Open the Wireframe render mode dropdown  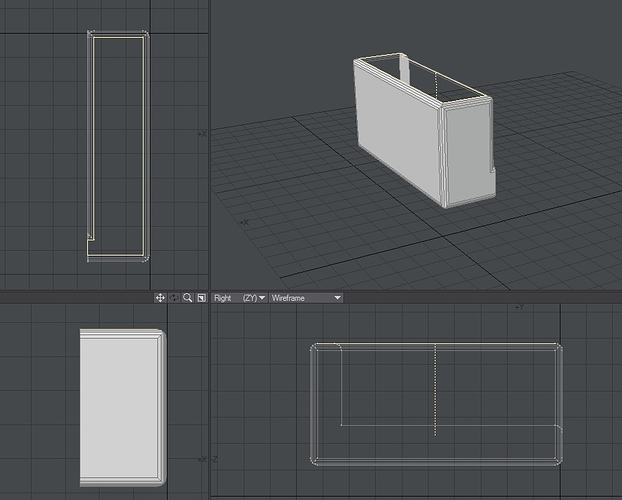(x=305, y=298)
